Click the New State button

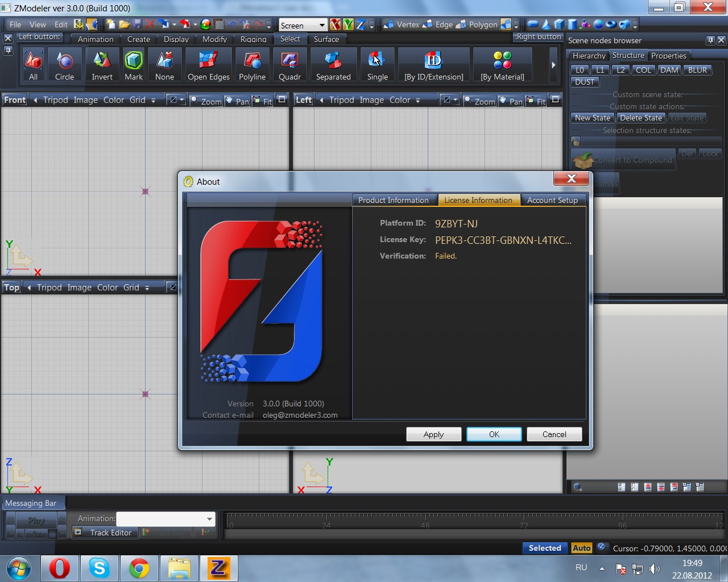point(593,118)
